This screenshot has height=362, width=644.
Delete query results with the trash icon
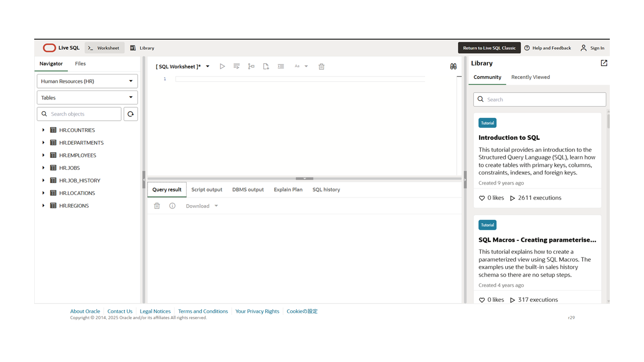(x=157, y=206)
